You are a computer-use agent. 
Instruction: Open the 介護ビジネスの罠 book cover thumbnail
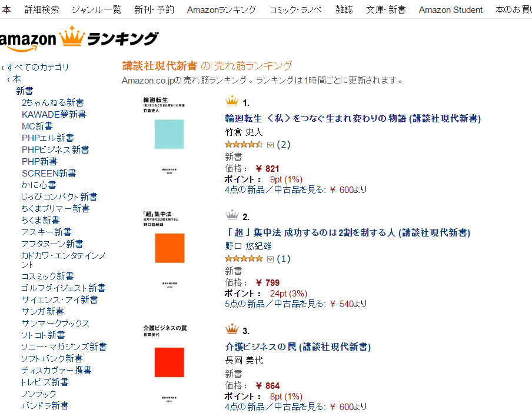[169, 364]
